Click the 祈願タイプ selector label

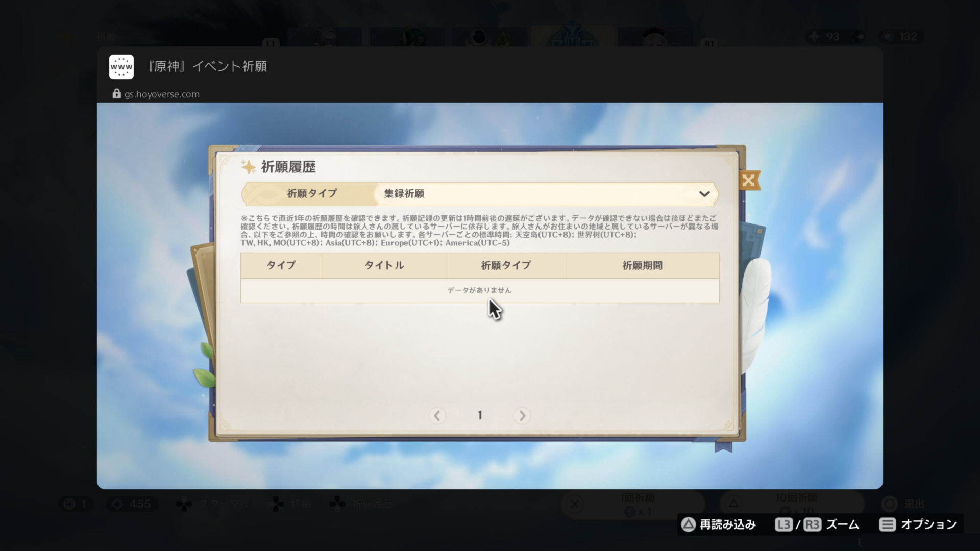(311, 194)
